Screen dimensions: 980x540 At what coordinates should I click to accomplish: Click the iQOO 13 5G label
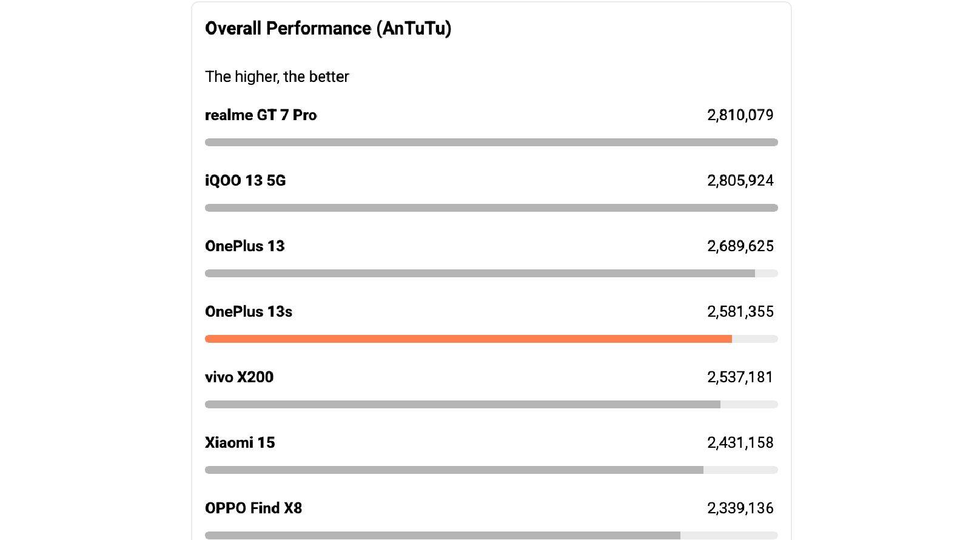click(245, 181)
